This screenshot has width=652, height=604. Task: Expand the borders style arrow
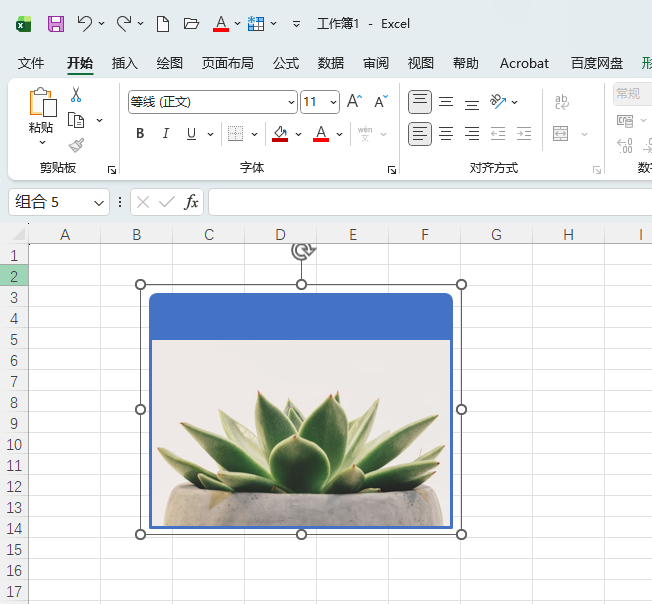(x=254, y=134)
